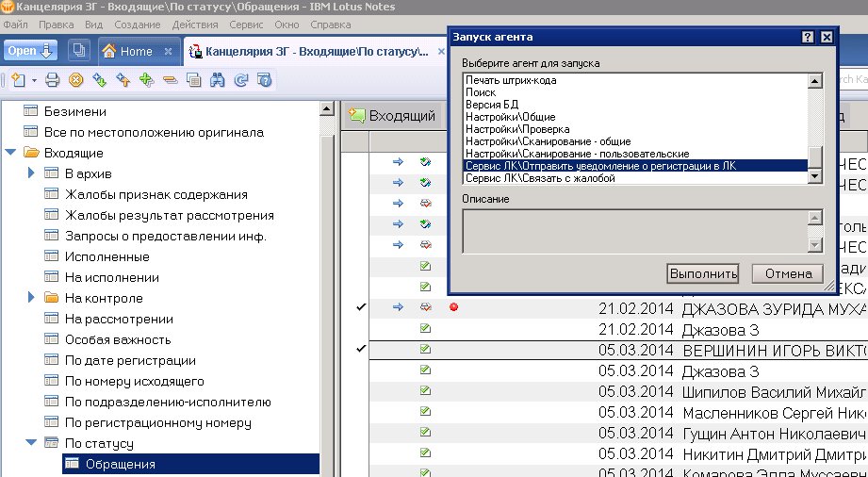
Task: Click the Print toolbar icon
Action: point(53,80)
